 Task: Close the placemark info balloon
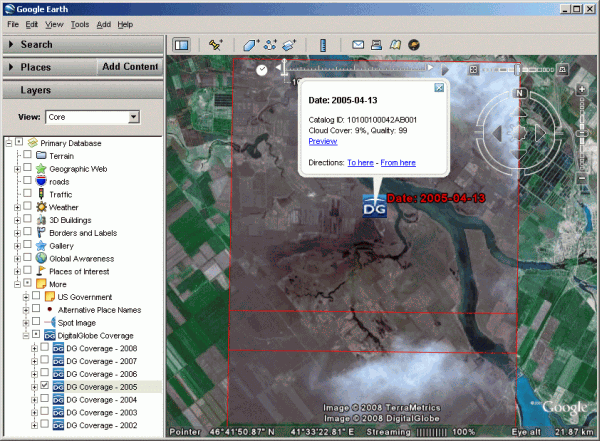pos(439,88)
